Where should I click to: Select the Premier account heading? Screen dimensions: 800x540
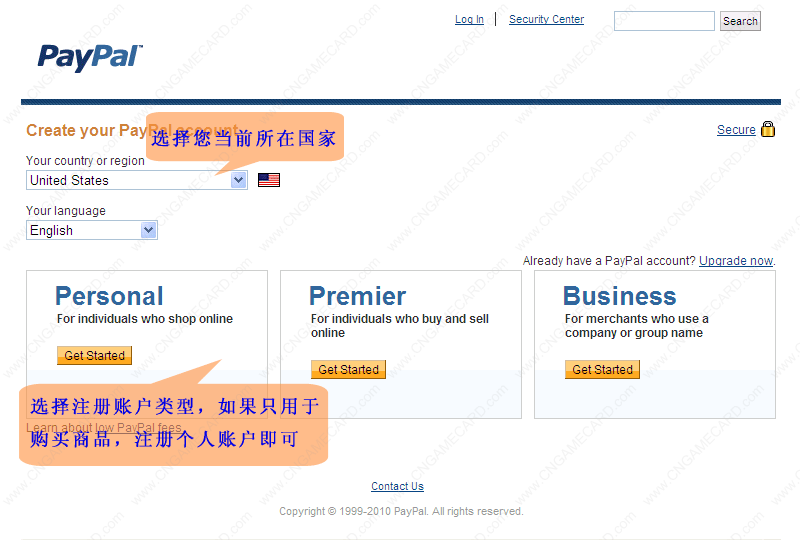[357, 296]
